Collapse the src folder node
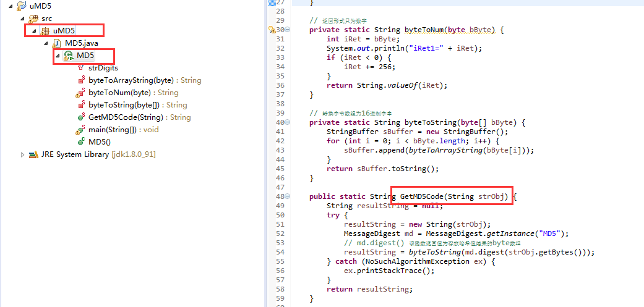Viewport: 644px width, 307px height. (22, 19)
